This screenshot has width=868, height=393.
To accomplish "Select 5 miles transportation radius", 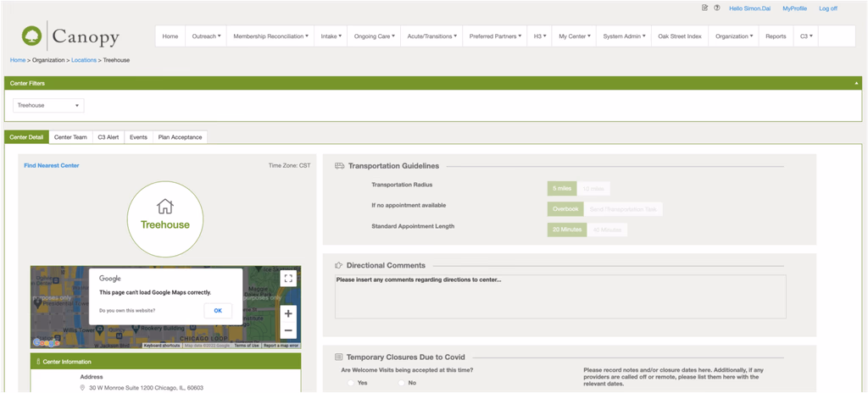I will [x=562, y=188].
